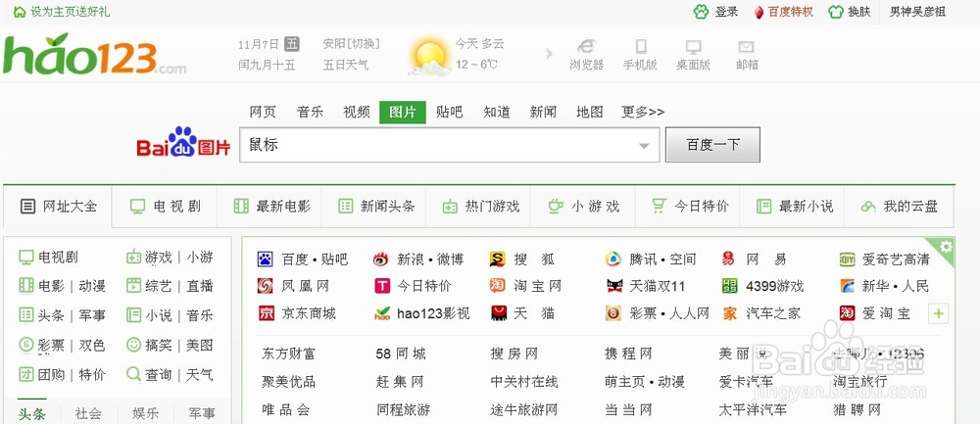Open the 邮箱 envelope icon

746,47
